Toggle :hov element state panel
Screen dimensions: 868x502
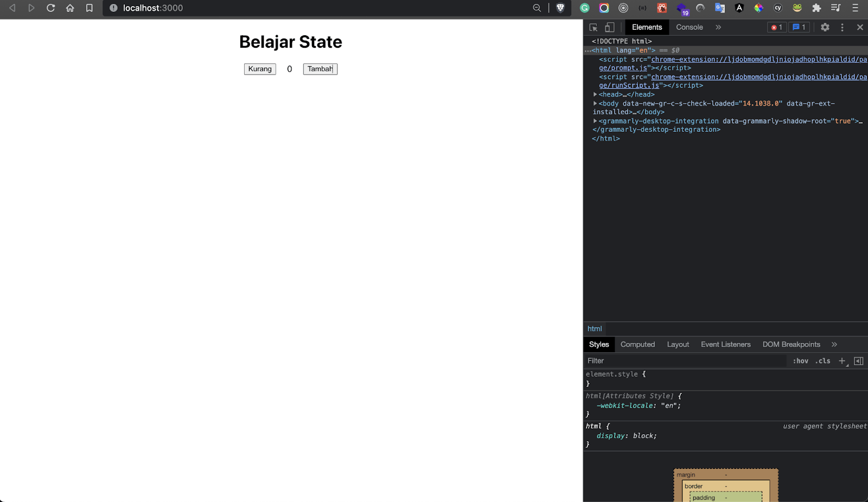pos(800,361)
